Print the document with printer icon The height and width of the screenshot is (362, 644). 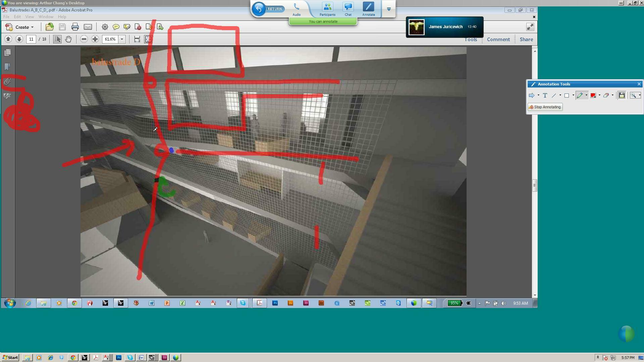tap(75, 27)
